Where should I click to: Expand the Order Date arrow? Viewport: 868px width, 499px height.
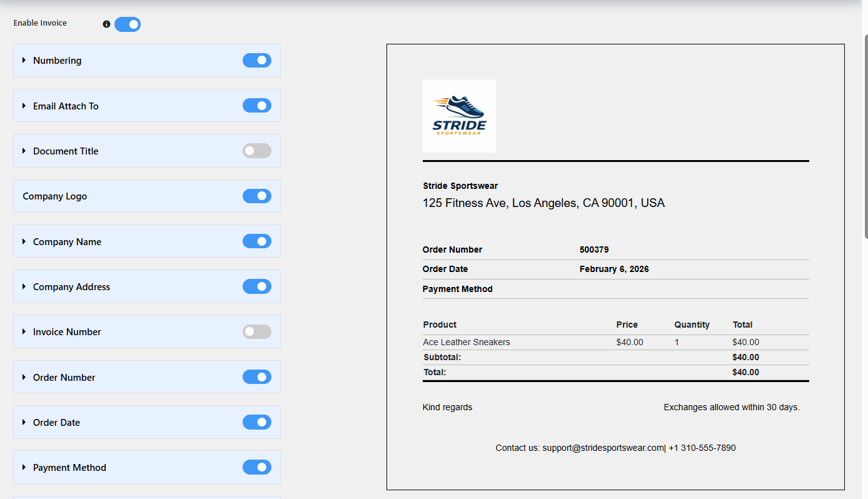(24, 422)
